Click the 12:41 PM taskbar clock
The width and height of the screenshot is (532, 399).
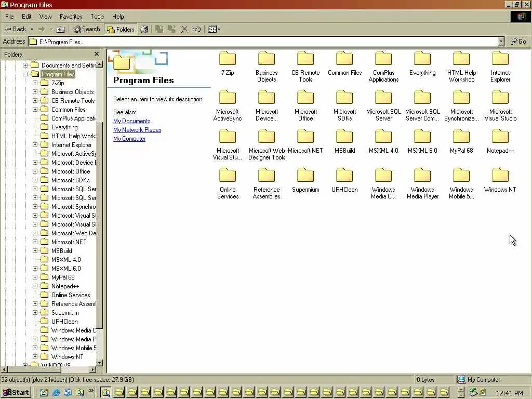(x=509, y=393)
